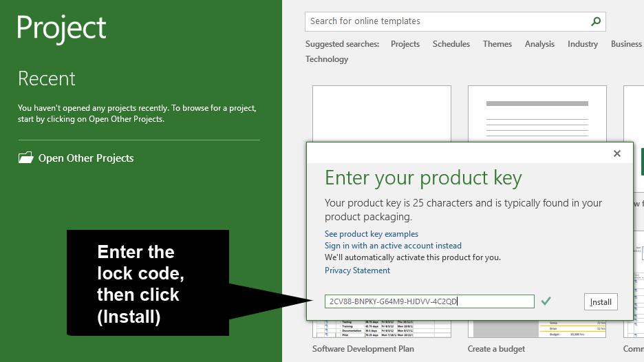The width and height of the screenshot is (644, 362).
Task: Choose Sign in with an active account instead
Action: (393, 246)
